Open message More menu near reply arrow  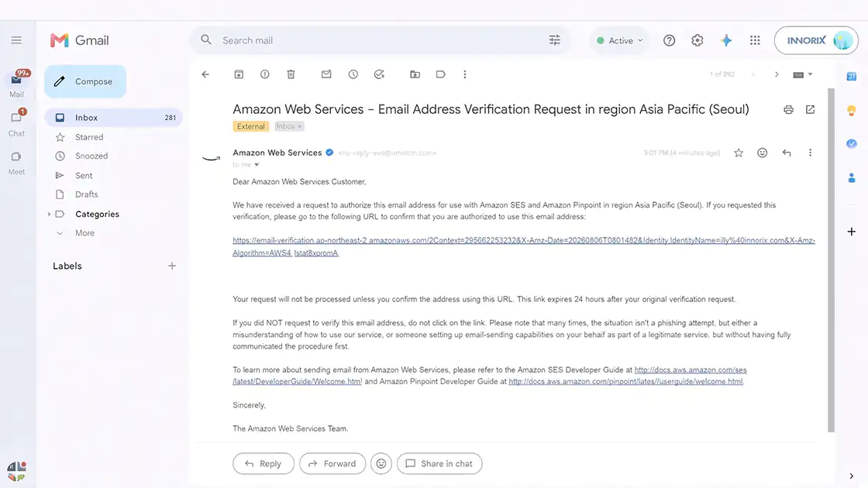[810, 153]
